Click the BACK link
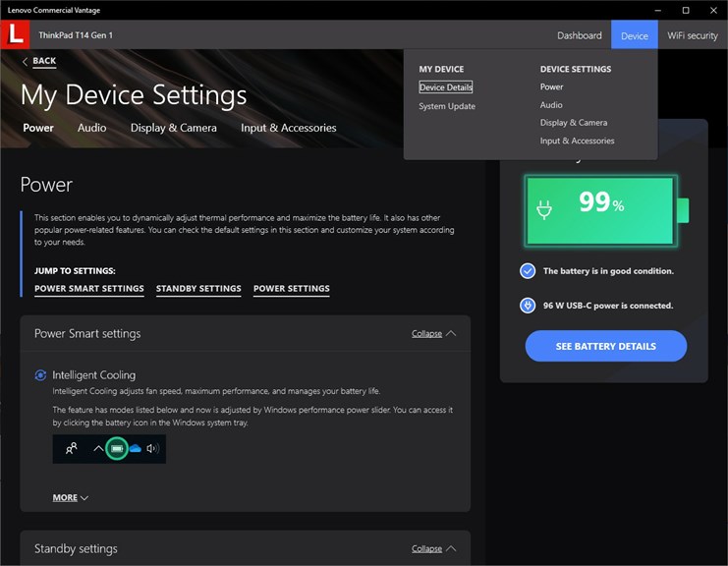This screenshot has height=566, width=728. 44,61
